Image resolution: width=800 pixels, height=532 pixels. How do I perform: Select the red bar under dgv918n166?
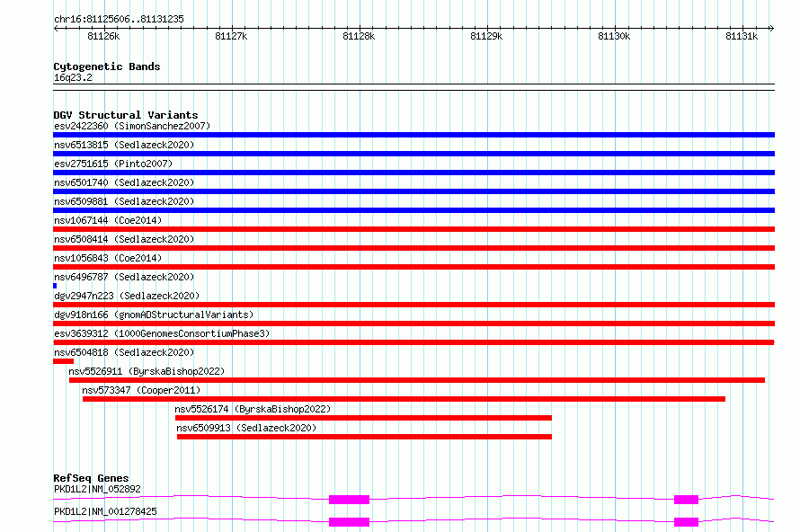tap(413, 324)
